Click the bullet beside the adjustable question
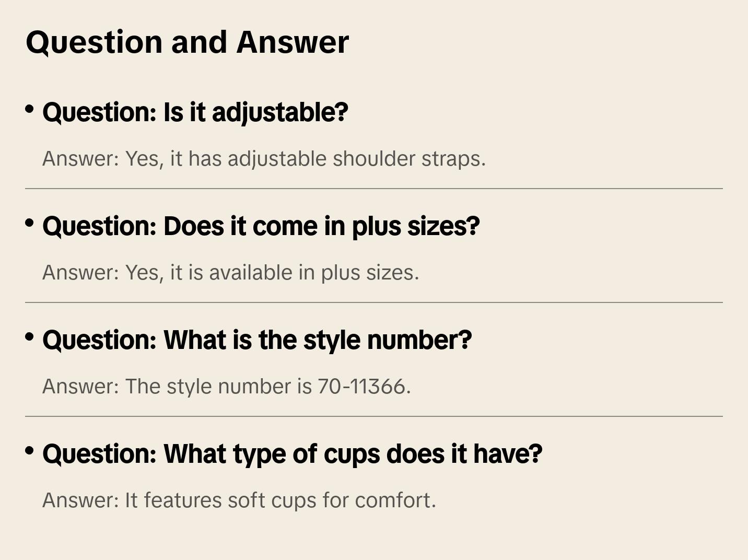The width and height of the screenshot is (748, 560). click(x=30, y=109)
